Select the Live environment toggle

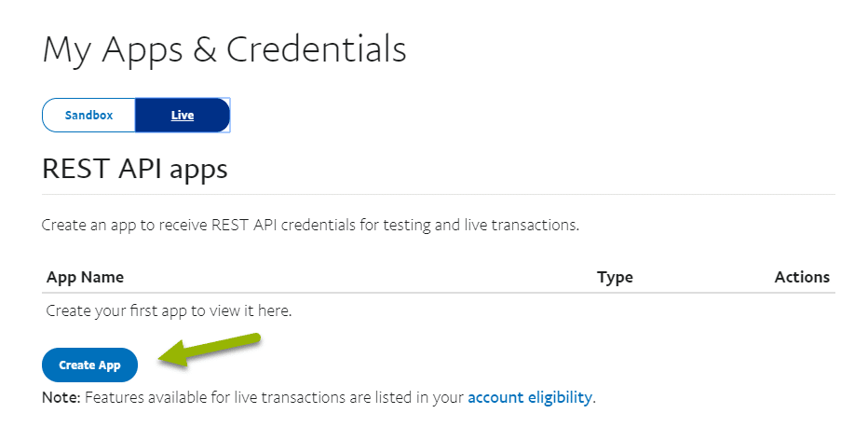point(183,116)
